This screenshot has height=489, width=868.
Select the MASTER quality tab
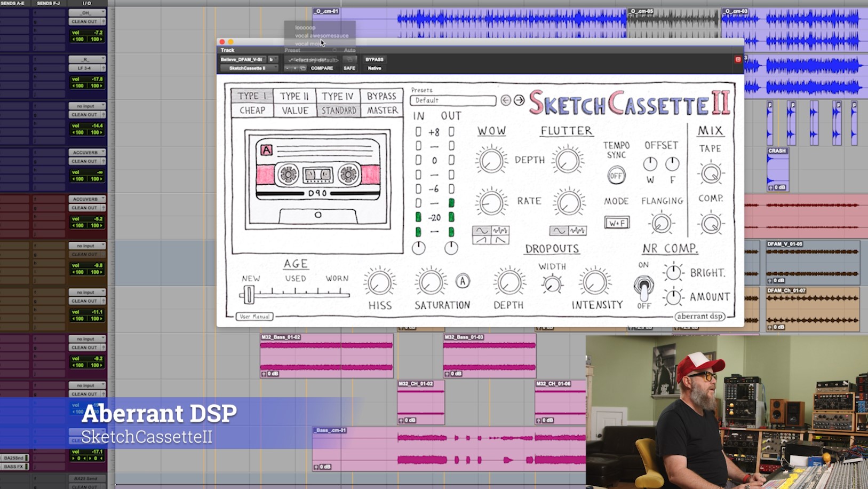point(381,111)
